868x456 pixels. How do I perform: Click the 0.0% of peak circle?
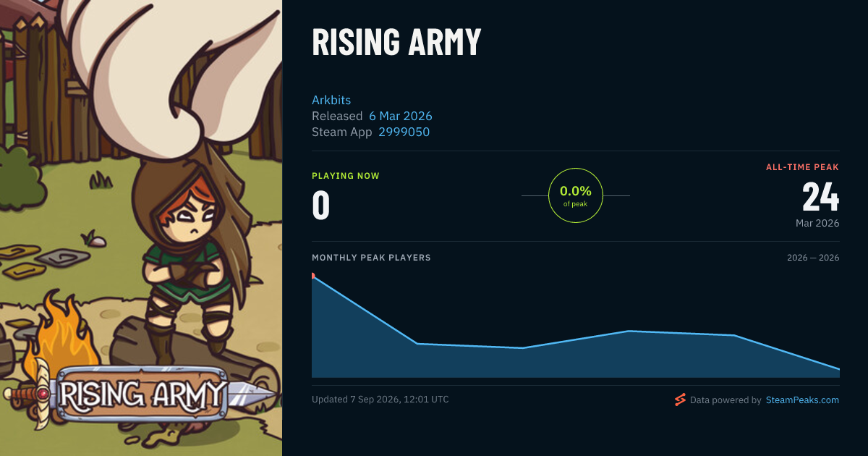(x=576, y=195)
